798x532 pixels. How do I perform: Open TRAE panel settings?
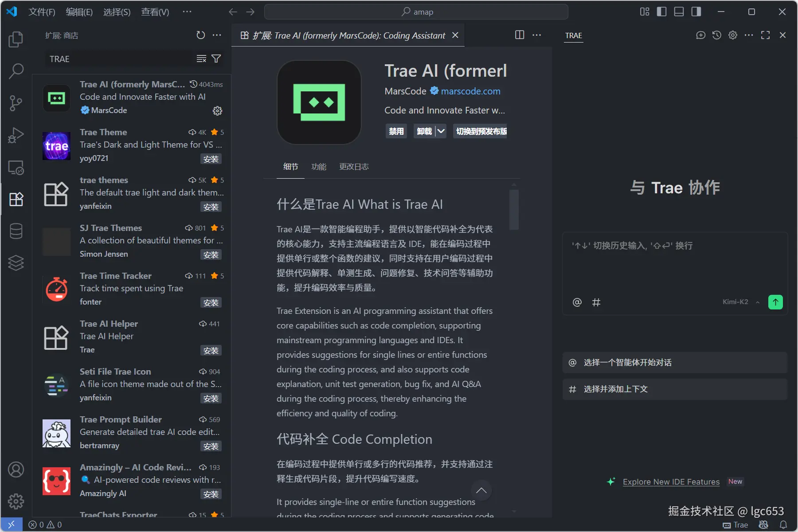click(733, 35)
